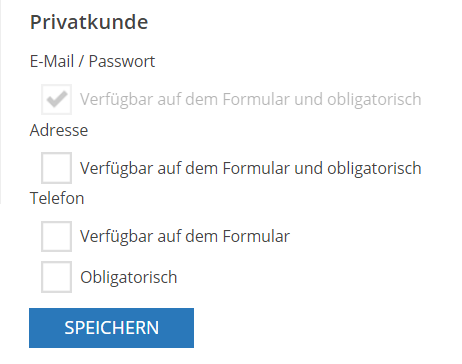The width and height of the screenshot is (462, 364).
Task: Click the 'Obligatorisch' label text
Action: point(129,277)
